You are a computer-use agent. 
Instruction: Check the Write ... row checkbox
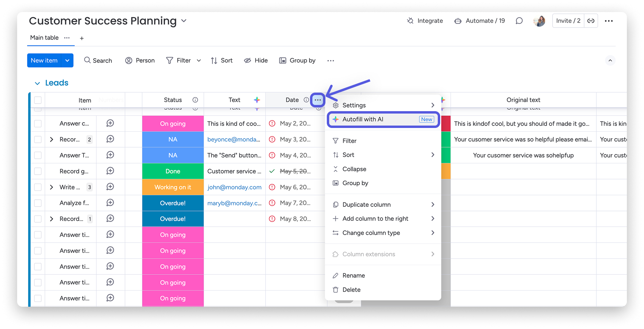pyautogui.click(x=38, y=187)
